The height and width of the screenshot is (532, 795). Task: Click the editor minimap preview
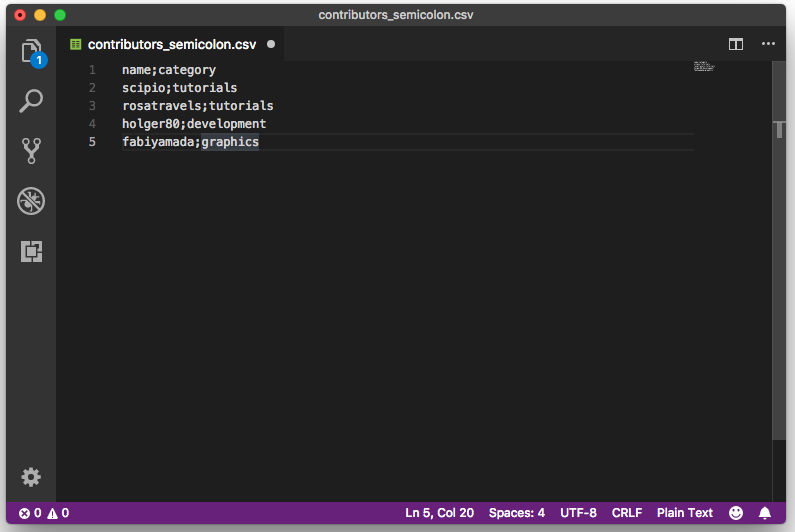tap(704, 66)
